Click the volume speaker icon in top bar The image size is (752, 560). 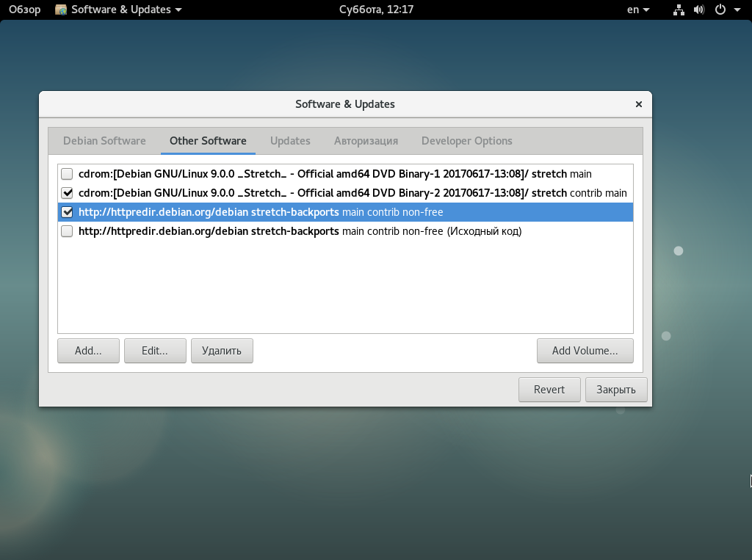pos(698,10)
